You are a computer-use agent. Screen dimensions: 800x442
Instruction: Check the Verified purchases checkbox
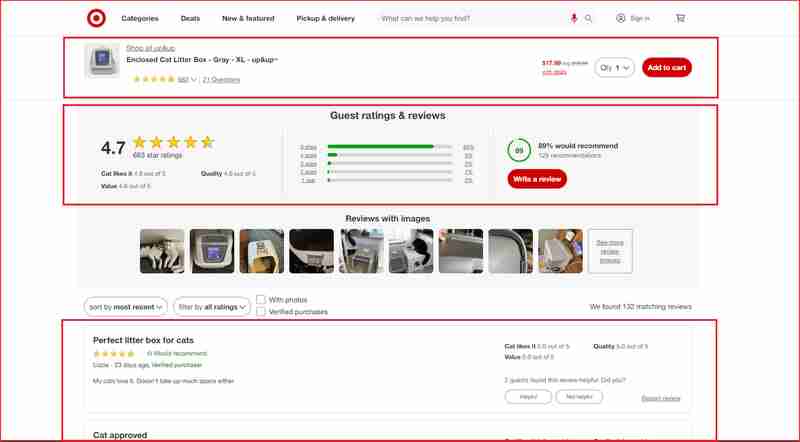click(261, 311)
